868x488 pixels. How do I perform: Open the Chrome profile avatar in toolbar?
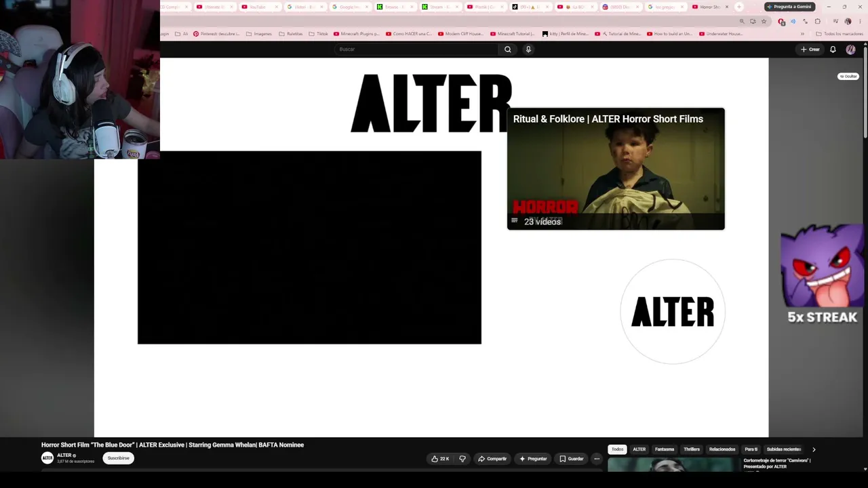(x=848, y=21)
